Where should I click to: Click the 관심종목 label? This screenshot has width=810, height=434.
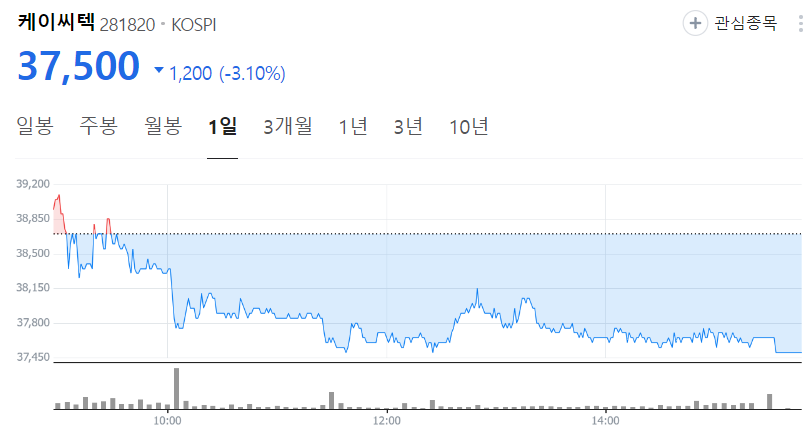(x=745, y=23)
